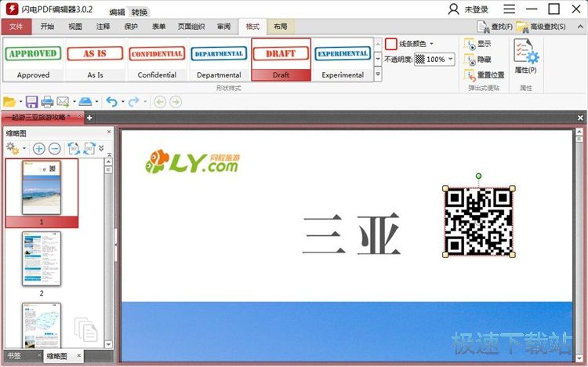Select the As Is stamp style
588x367 pixels.
click(95, 60)
